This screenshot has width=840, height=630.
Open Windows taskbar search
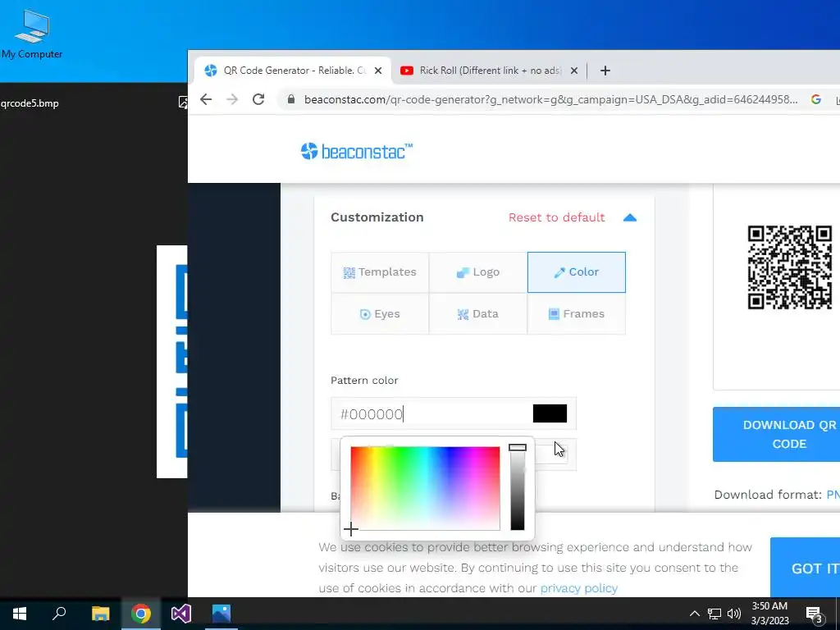pos(59,614)
